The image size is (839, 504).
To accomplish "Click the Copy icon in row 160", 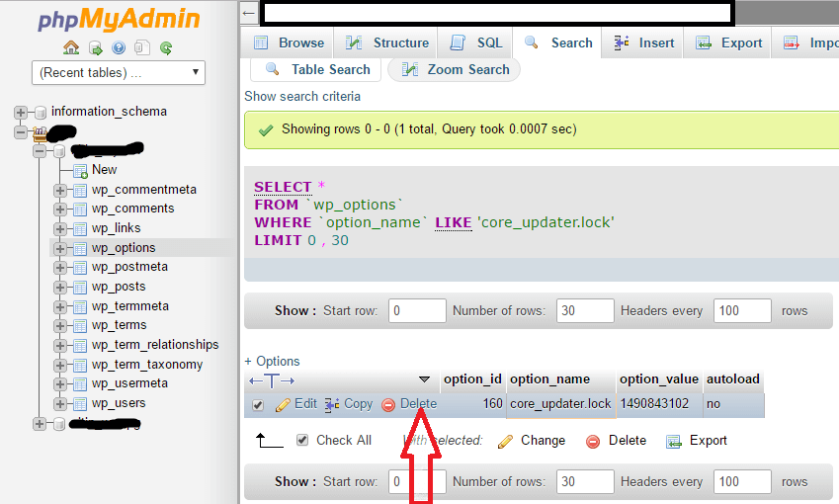I will pyautogui.click(x=332, y=404).
